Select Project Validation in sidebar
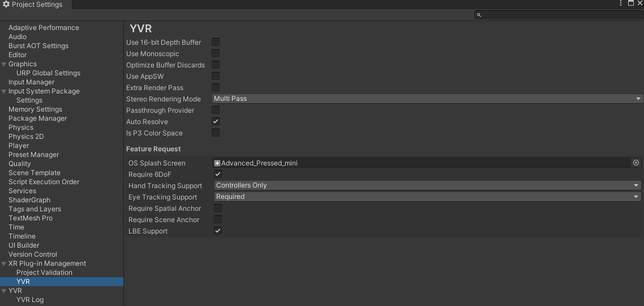This screenshot has width=644, height=306. (x=44, y=273)
